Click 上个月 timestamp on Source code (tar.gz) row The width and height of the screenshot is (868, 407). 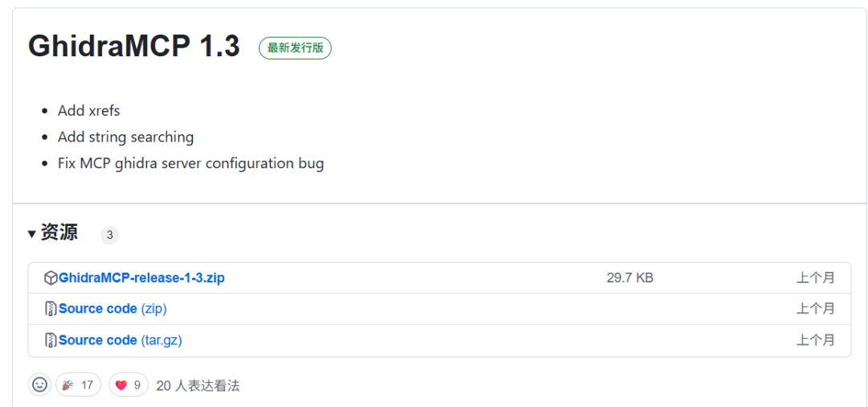[x=815, y=340]
